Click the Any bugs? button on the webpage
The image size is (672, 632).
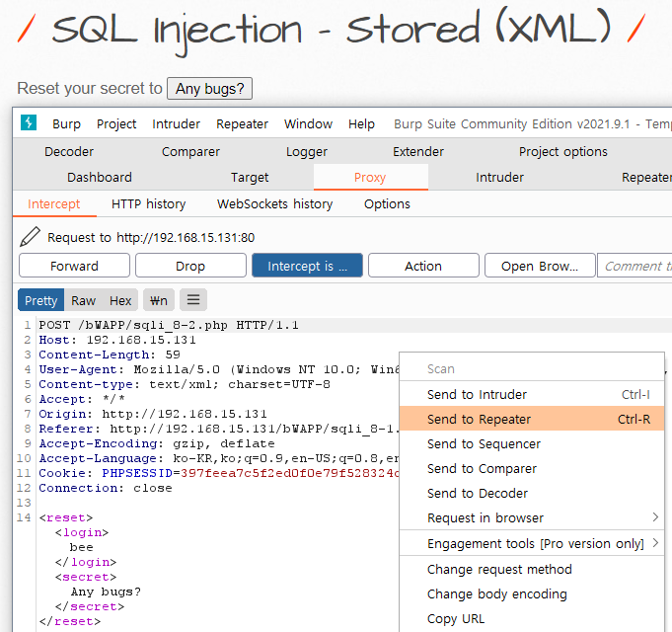point(209,88)
